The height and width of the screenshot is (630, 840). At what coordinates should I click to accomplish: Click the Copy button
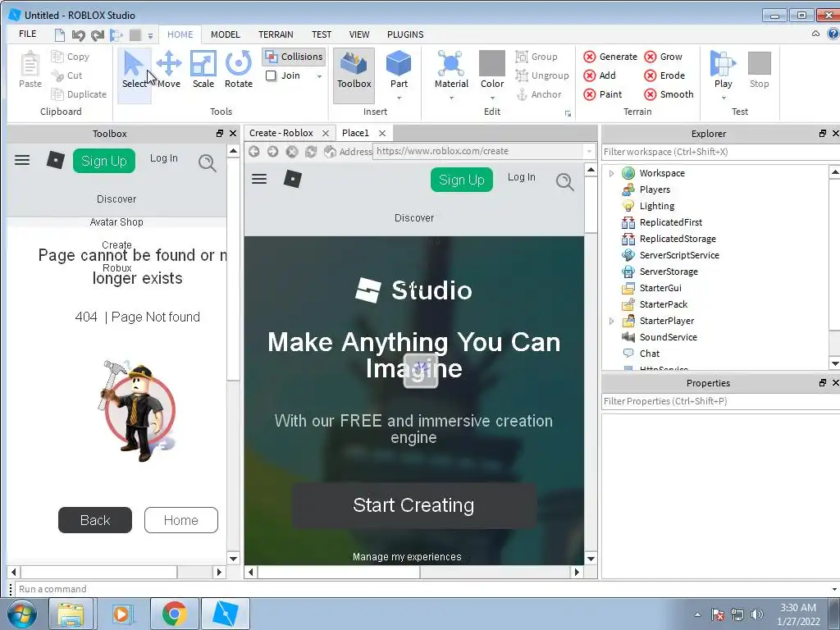(71, 57)
